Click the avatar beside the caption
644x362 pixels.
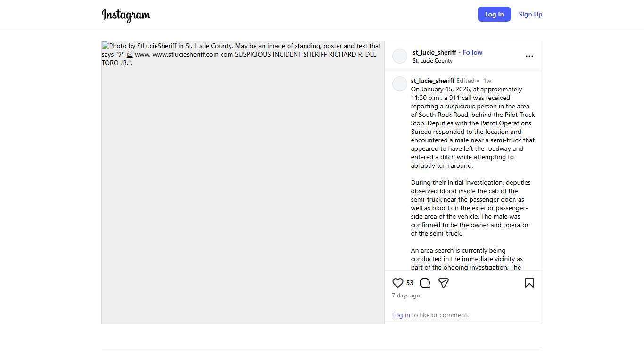[400, 84]
